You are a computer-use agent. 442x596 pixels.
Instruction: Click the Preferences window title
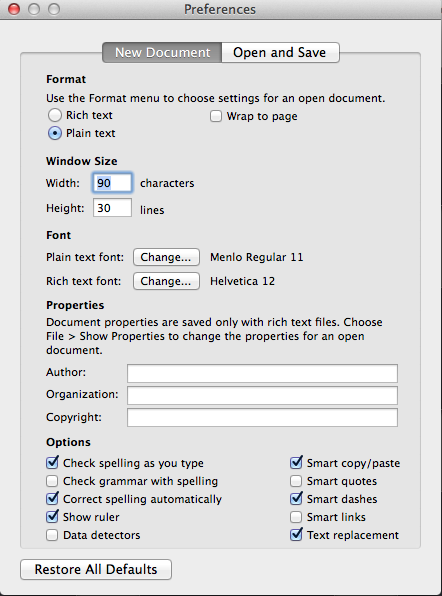[x=220, y=9]
